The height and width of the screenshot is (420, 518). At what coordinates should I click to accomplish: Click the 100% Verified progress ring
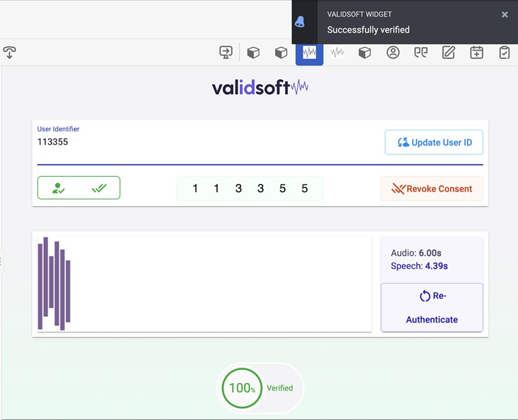[241, 388]
